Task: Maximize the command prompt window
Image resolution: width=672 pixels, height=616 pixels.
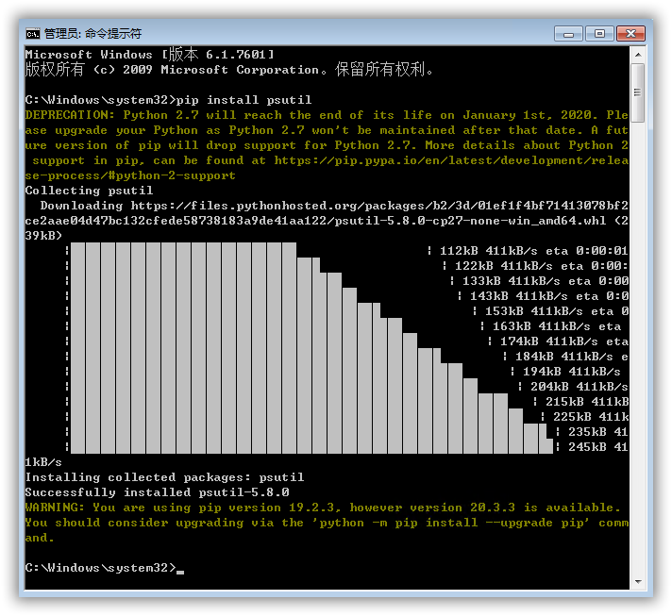Action: click(x=599, y=33)
